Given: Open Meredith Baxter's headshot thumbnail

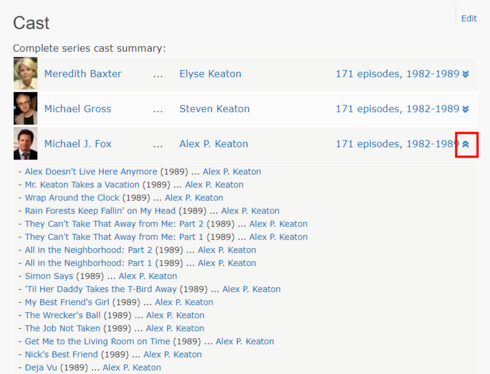Looking at the screenshot, I should coord(25,73).
